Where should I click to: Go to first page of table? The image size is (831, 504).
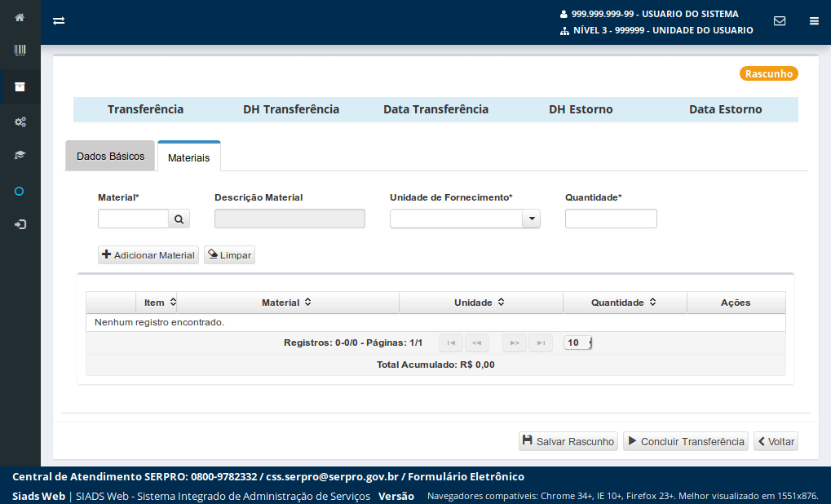(451, 343)
